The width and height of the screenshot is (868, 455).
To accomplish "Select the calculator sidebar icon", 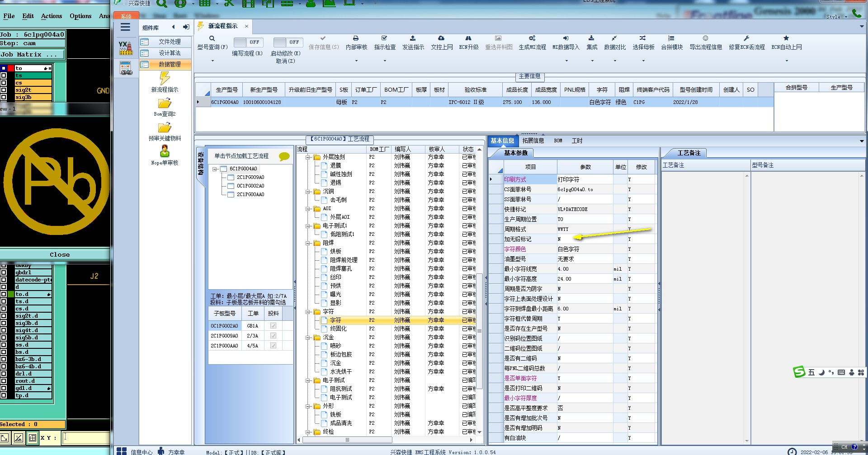I will 126,68.
